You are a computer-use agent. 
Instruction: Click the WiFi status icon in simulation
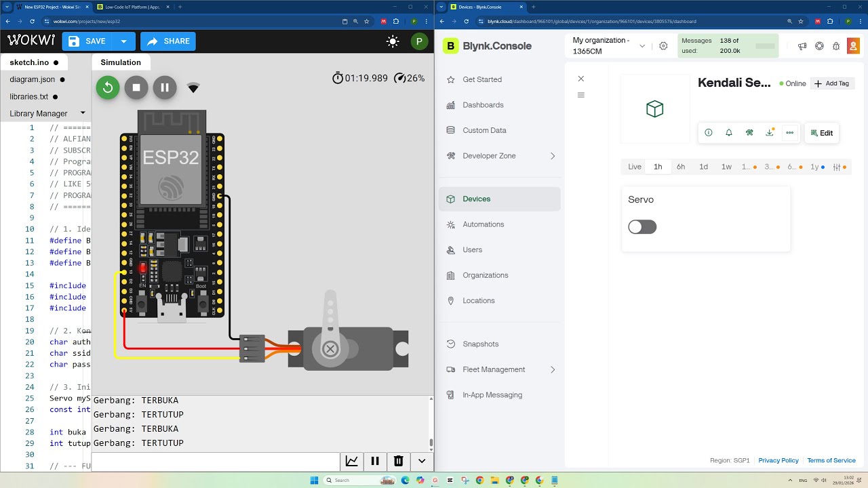193,88
